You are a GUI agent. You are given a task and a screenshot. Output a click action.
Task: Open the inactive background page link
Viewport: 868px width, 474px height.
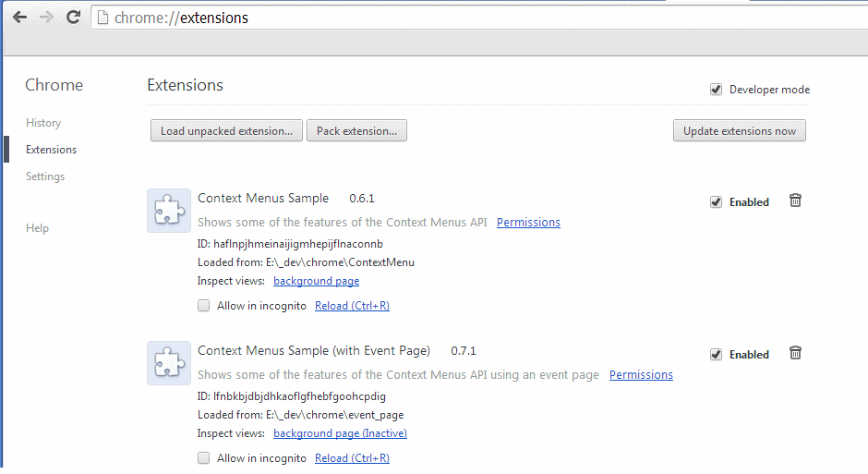pyautogui.click(x=340, y=433)
